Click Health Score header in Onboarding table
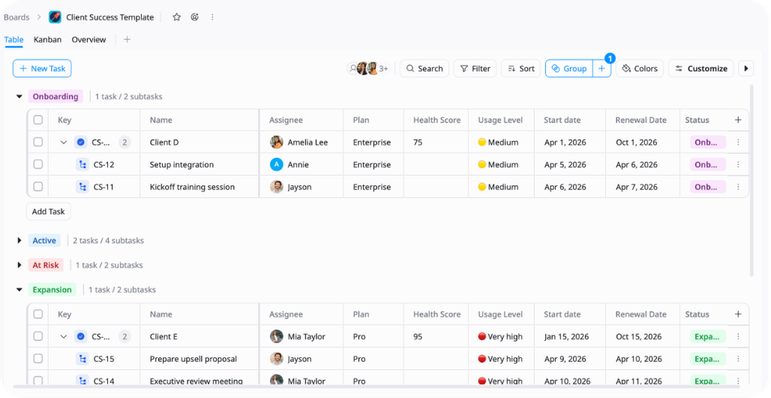 (x=437, y=120)
